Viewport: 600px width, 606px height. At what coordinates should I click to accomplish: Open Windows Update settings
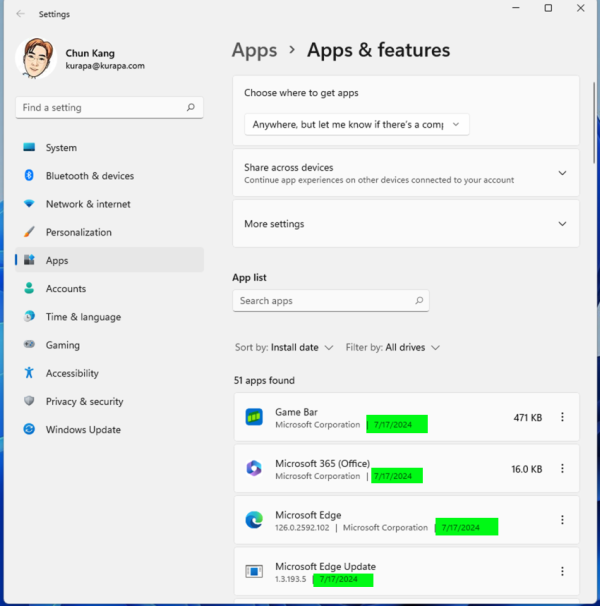click(x=109, y=429)
